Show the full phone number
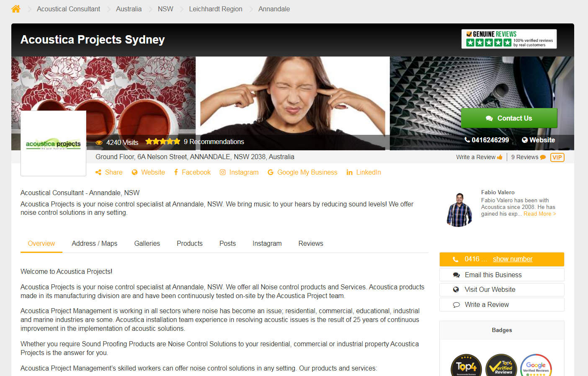This screenshot has height=376, width=588. coord(512,259)
